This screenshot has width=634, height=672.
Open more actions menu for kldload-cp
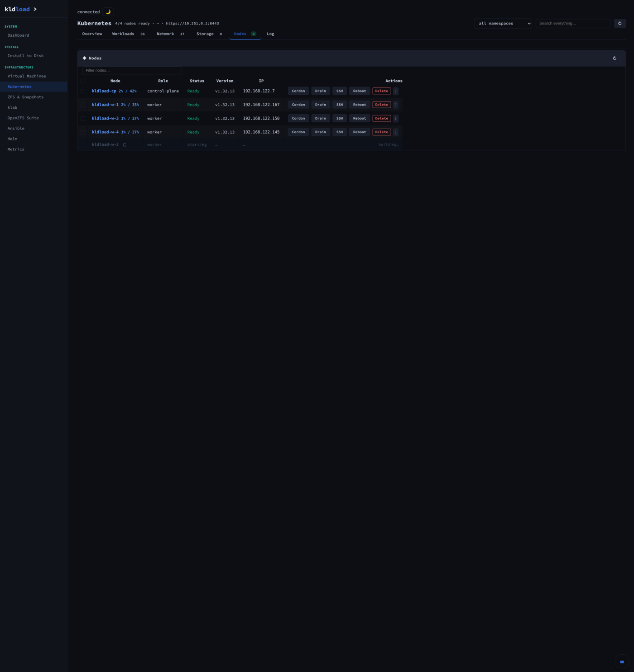pos(396,91)
